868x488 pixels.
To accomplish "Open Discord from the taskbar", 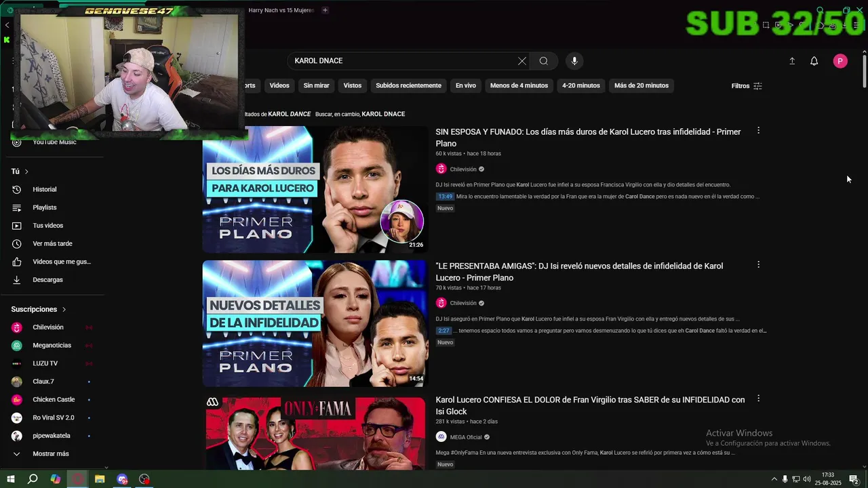I will click(x=122, y=479).
